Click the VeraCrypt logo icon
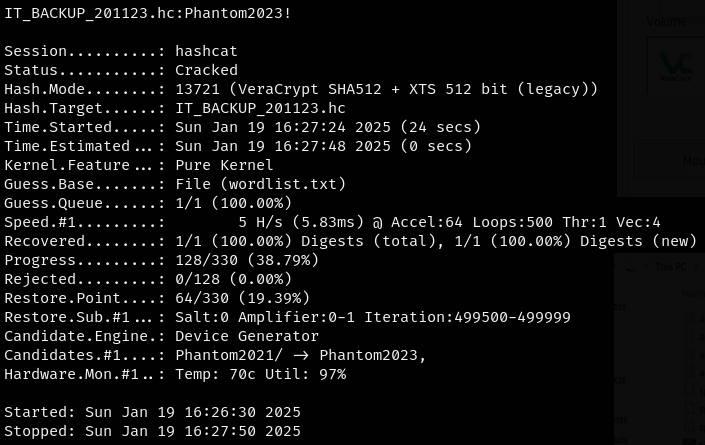 675,66
